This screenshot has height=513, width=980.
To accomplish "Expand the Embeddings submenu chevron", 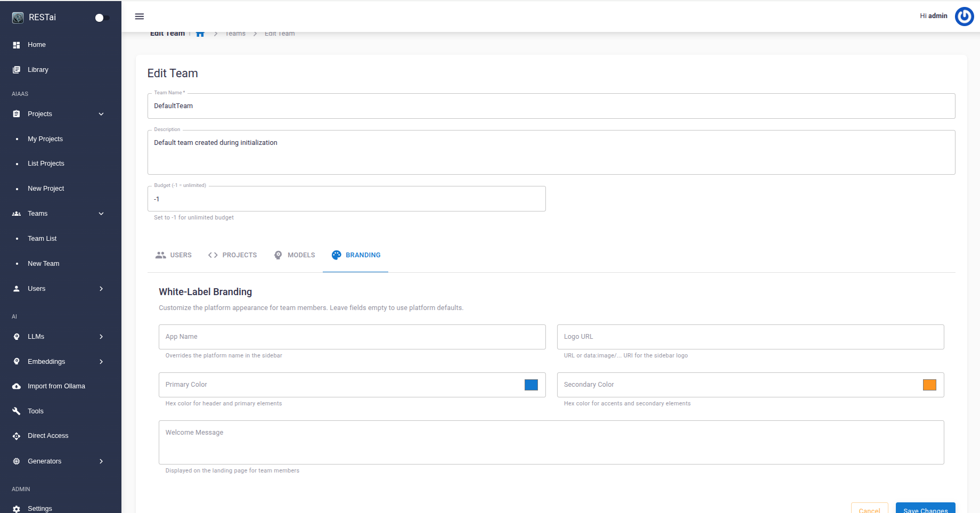I will click(101, 362).
